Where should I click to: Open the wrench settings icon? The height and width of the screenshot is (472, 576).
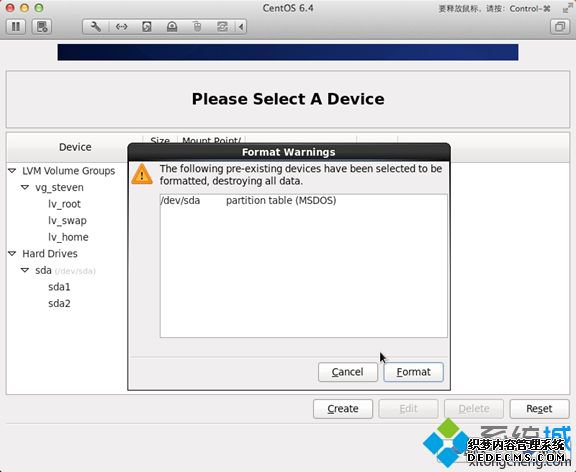click(x=96, y=26)
